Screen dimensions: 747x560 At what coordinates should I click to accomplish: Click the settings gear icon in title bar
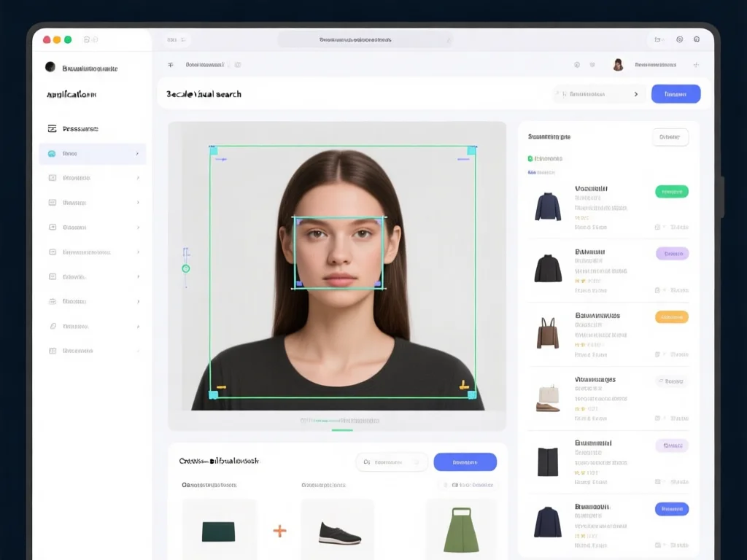(679, 39)
